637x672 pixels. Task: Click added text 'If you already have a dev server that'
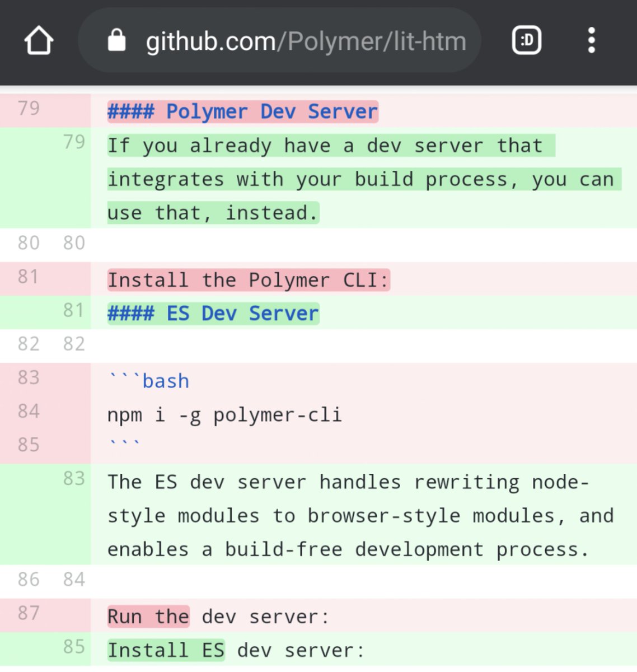pos(325,146)
